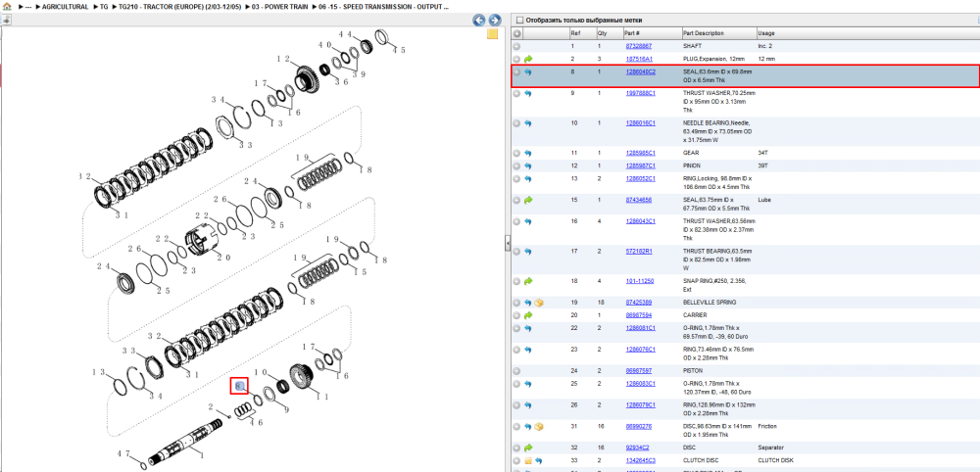
Task: Click green arrow icon in DISC Separator row
Action: tap(527, 448)
